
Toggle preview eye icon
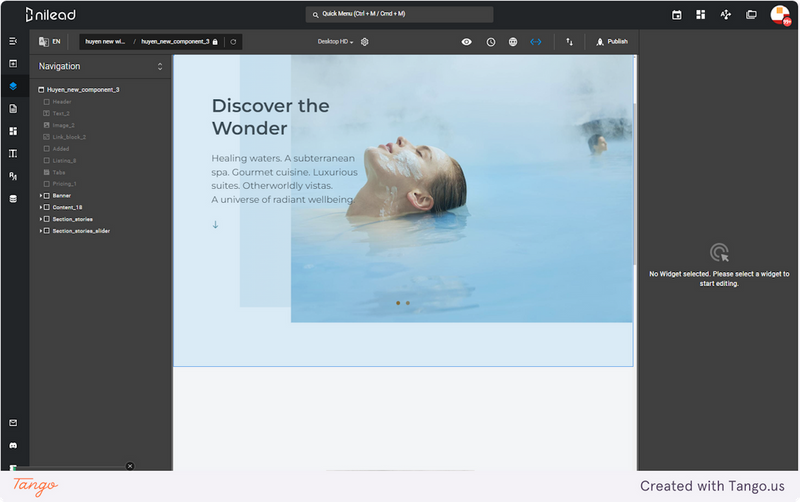coord(466,42)
